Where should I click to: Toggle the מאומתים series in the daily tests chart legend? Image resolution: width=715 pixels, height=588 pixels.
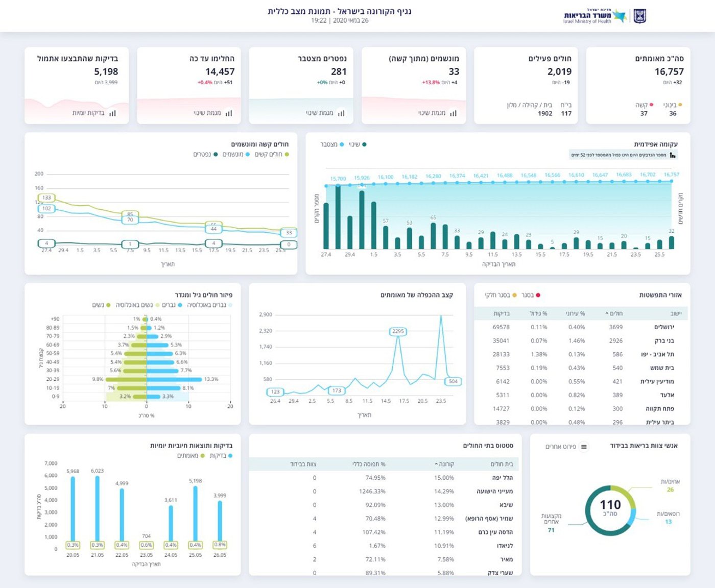(x=190, y=456)
